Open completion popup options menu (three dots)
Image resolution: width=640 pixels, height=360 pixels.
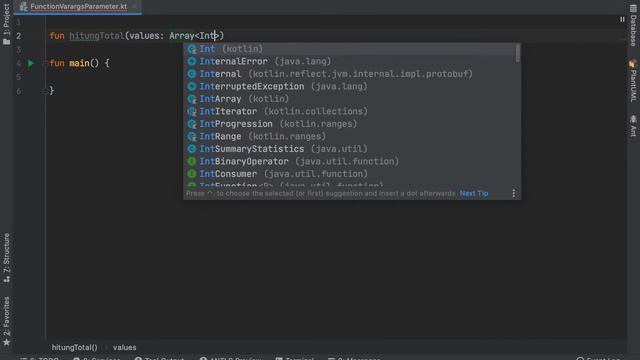click(513, 193)
